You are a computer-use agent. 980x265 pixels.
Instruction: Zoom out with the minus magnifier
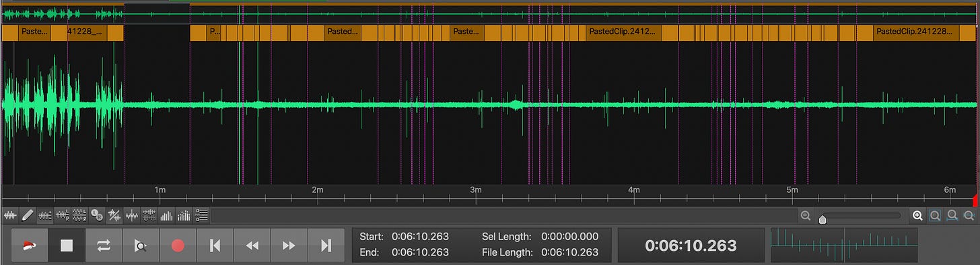point(805,216)
